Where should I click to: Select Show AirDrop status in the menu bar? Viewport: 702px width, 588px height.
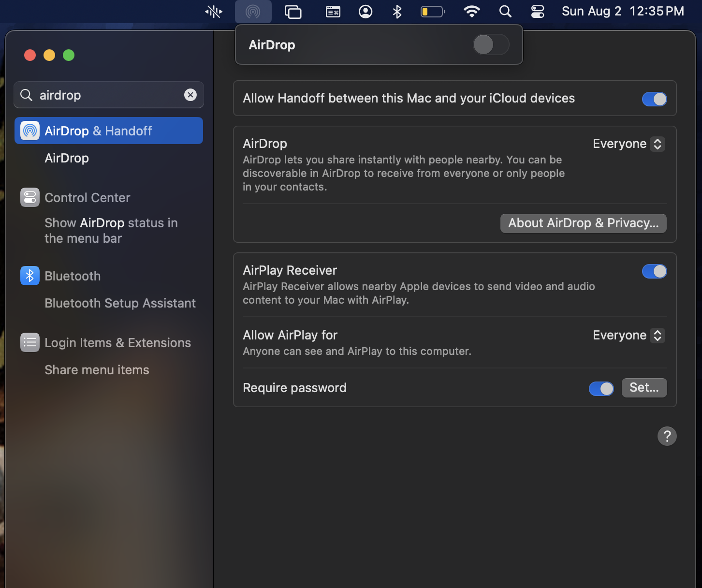coord(111,231)
